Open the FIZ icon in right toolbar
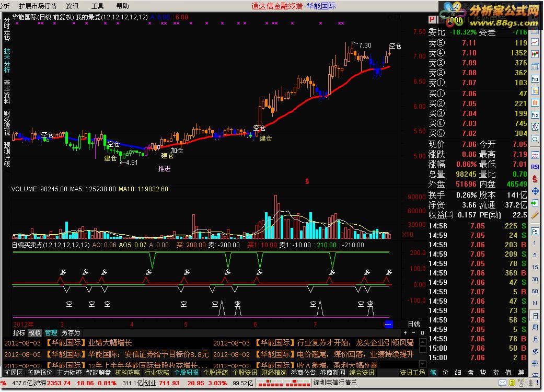Viewport: 544px width, 392px height. pyautogui.click(x=535, y=115)
